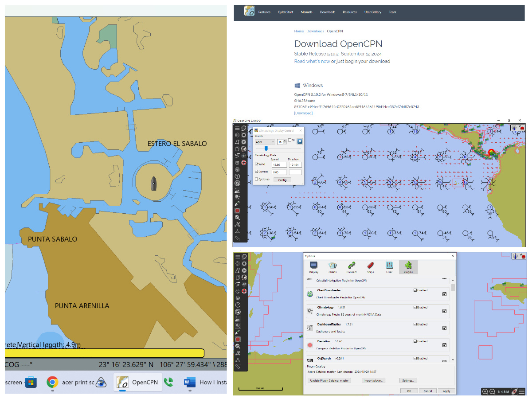The height and width of the screenshot is (399, 532).
Task: Click the Connect icon in Options dialog
Action: tap(352, 266)
